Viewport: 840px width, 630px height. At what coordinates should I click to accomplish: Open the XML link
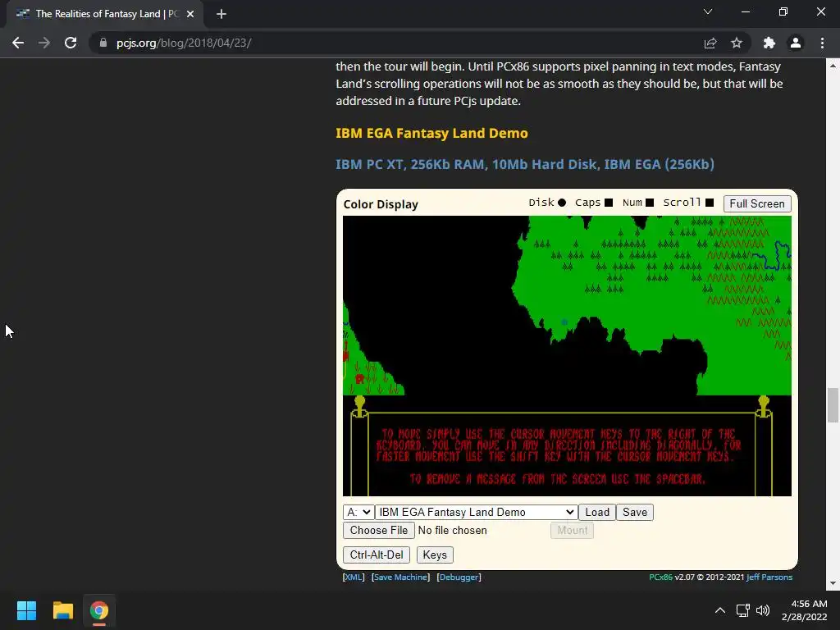[x=354, y=577]
